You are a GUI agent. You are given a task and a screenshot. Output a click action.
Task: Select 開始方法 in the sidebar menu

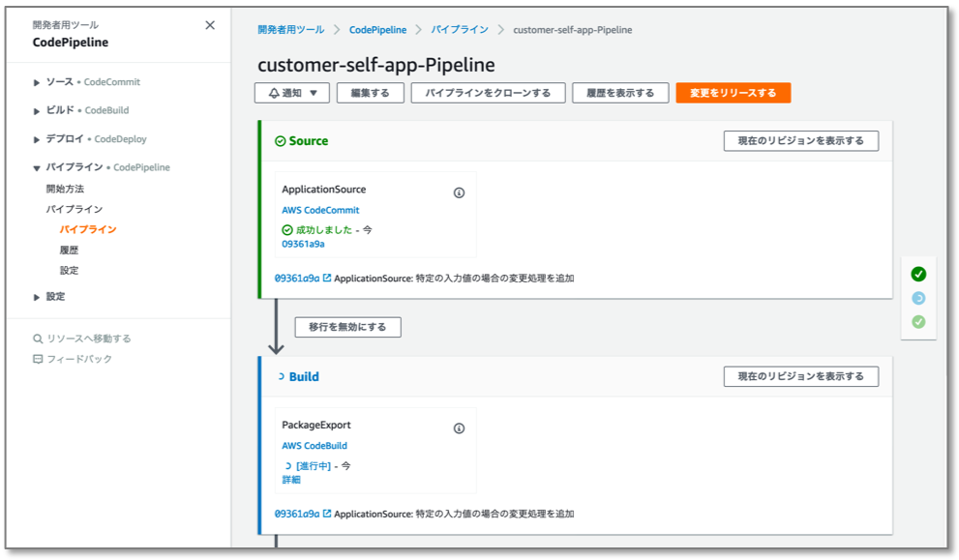click(x=65, y=189)
